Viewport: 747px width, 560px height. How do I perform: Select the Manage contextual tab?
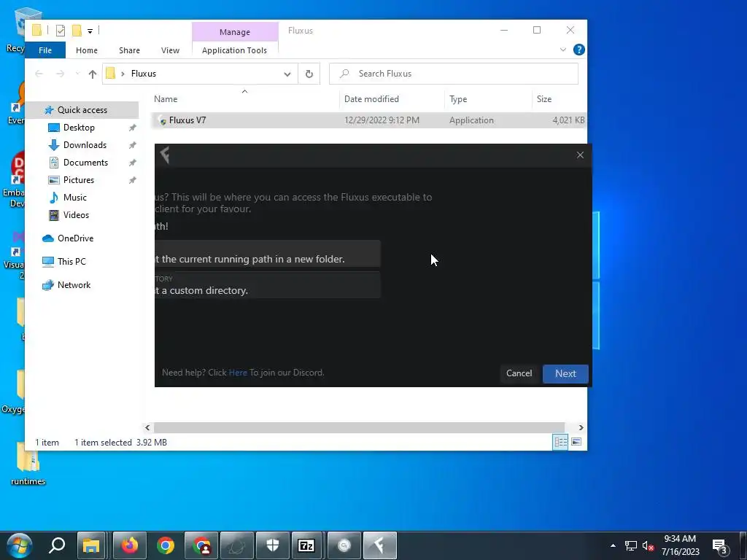[x=235, y=32]
